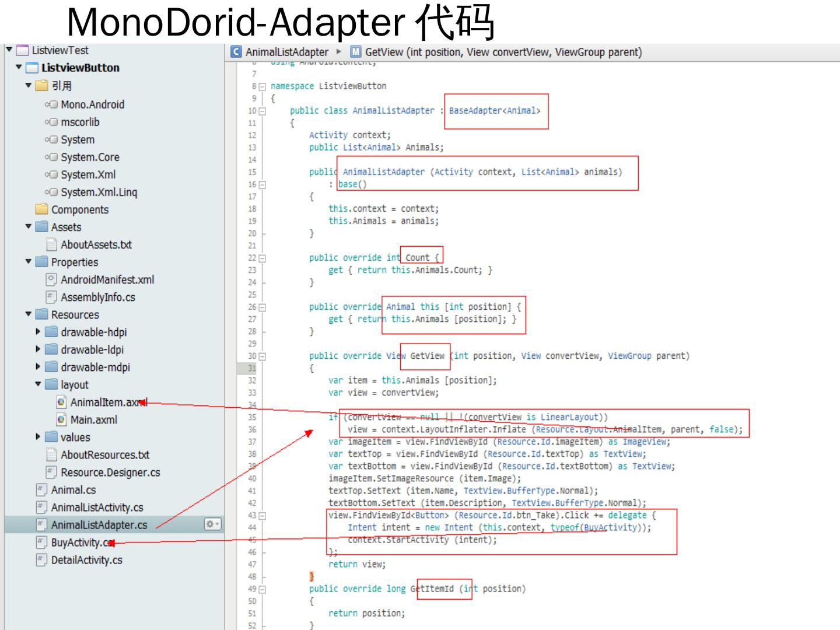The height and width of the screenshot is (630, 840).
Task: Click the BuyActivity.cs file icon
Action: point(41,542)
